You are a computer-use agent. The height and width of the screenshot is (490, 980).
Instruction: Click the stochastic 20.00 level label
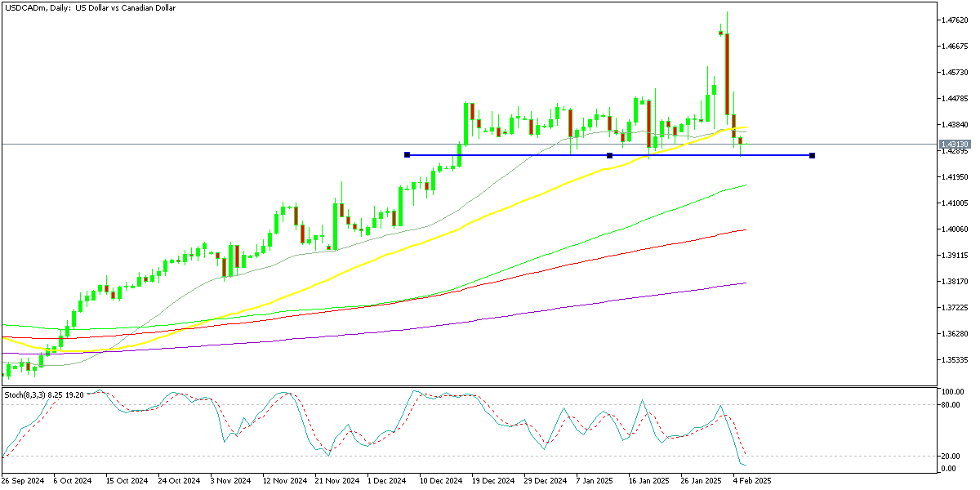950,457
